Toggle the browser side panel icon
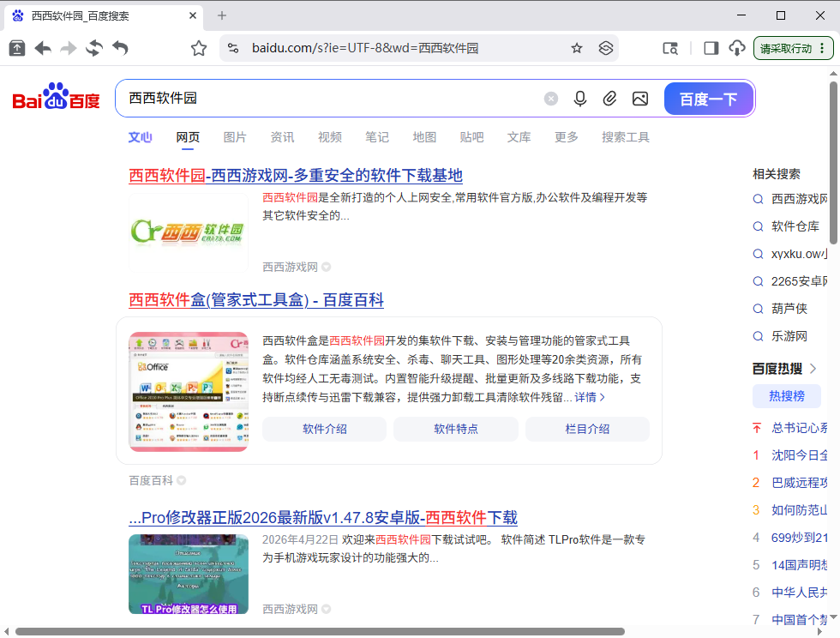 coord(711,48)
